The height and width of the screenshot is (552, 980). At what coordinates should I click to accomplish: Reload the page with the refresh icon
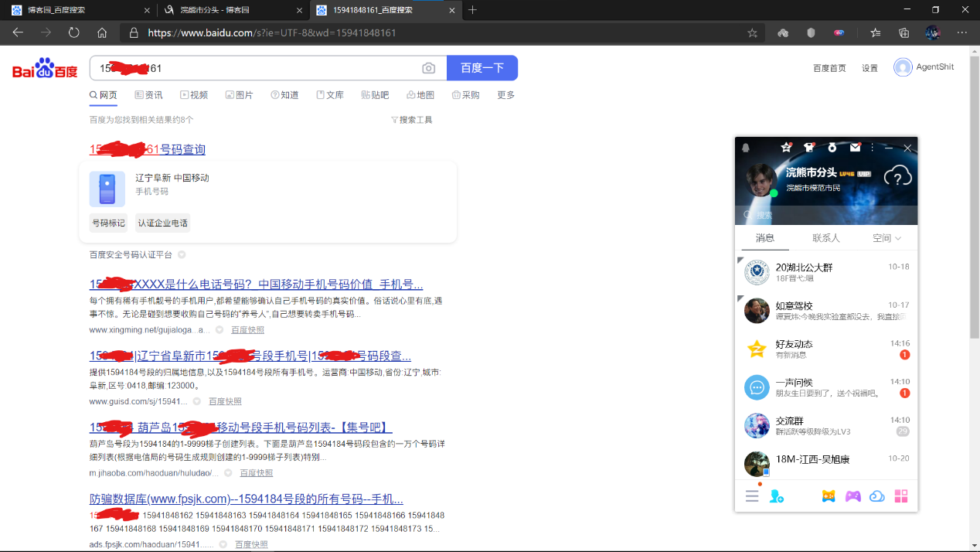pyautogui.click(x=74, y=32)
